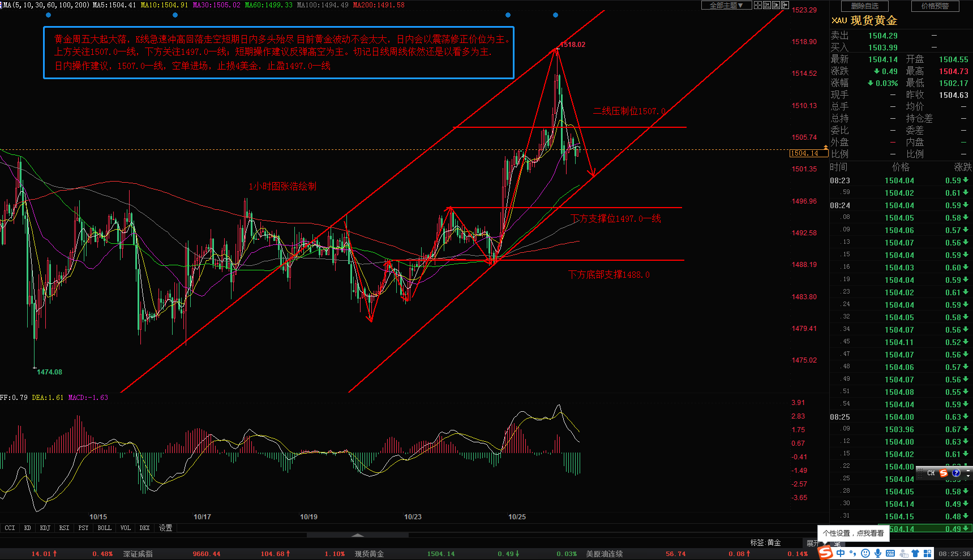Screen dimensions: 973x560
Task: Click the 标签:黄金 tag label
Action: [x=765, y=542]
